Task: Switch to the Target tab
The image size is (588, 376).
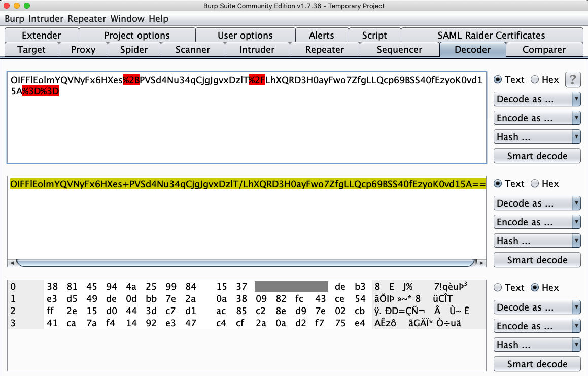Action: [31, 50]
